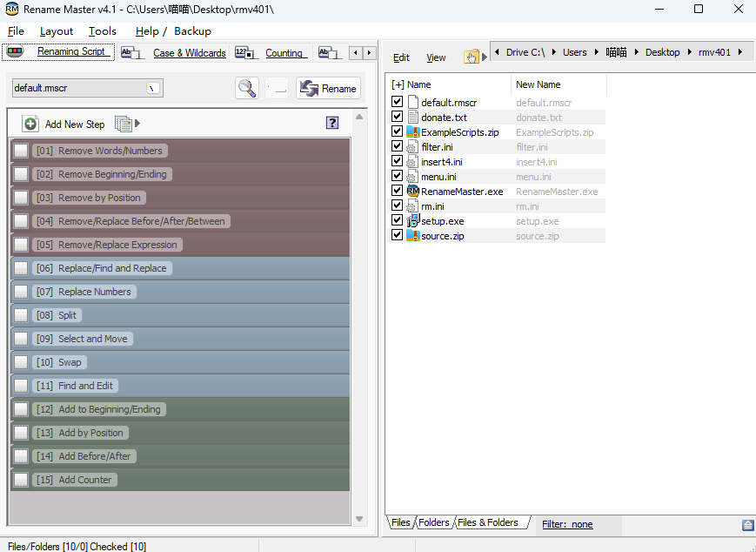
Task: Open the View menu in file panel
Action: [436, 57]
